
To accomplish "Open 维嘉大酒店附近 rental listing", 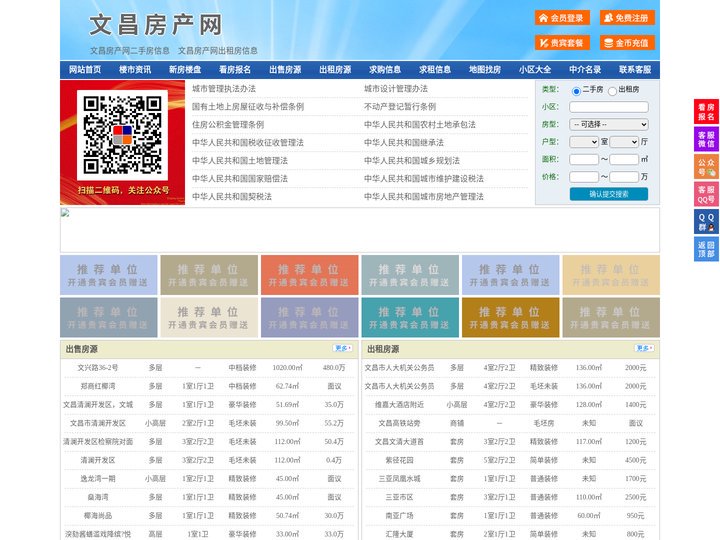I will pyautogui.click(x=399, y=405).
